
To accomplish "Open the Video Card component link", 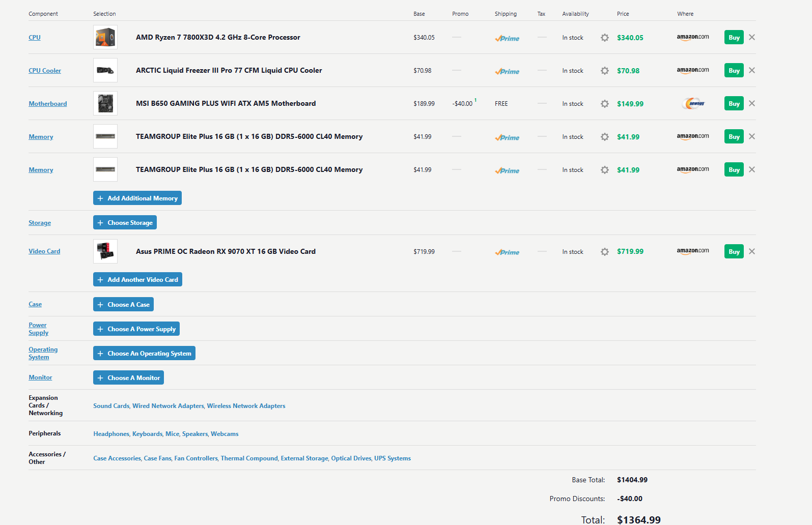I will click(44, 251).
